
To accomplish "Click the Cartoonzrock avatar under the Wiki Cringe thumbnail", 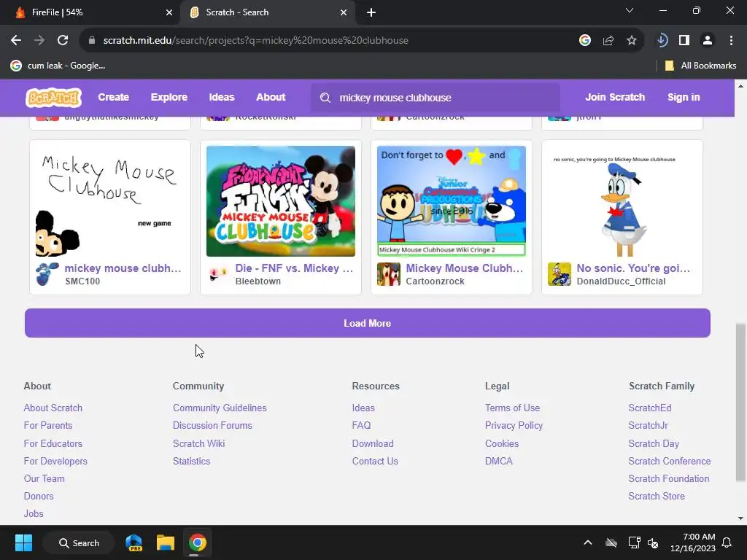I will pos(389,274).
